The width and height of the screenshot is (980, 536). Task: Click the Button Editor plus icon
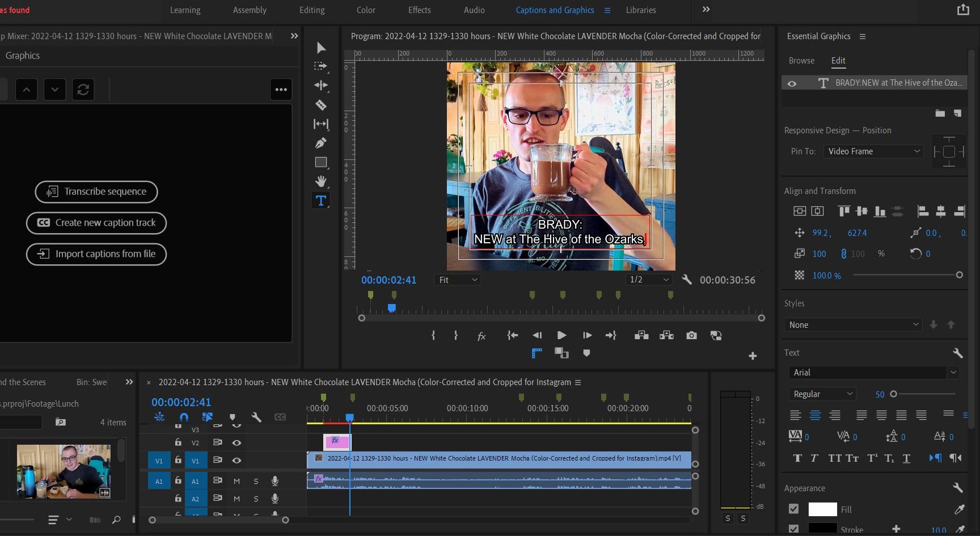coord(753,356)
